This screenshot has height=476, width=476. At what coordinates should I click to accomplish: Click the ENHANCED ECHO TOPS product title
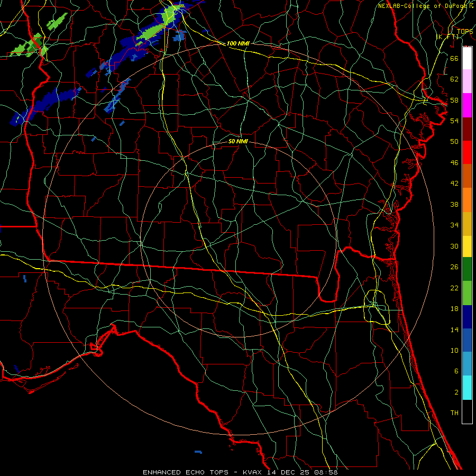pyautogui.click(x=186, y=472)
